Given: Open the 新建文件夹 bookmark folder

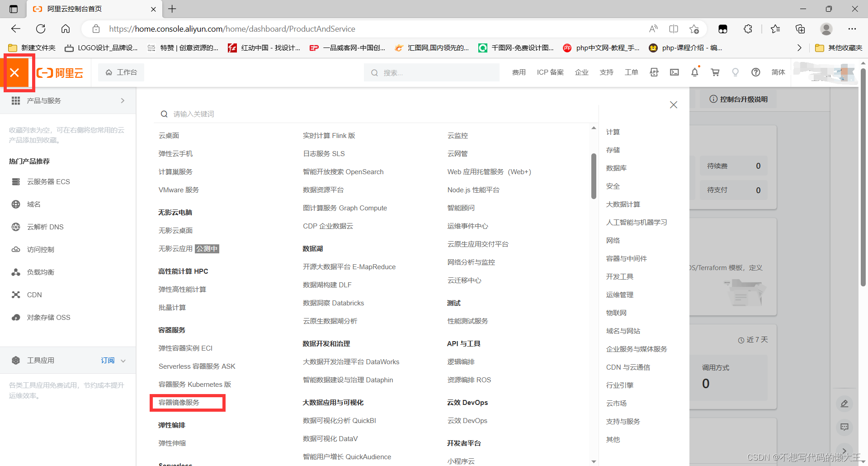Looking at the screenshot, I should 32,48.
